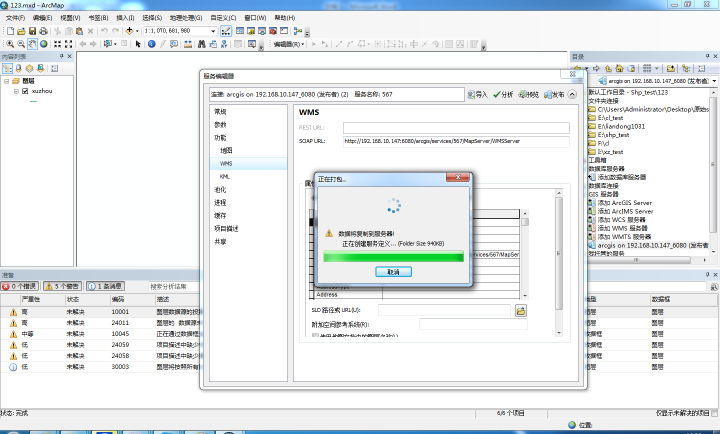
Task: Select the Zoom Out magnifier tool
Action: (x=21, y=44)
